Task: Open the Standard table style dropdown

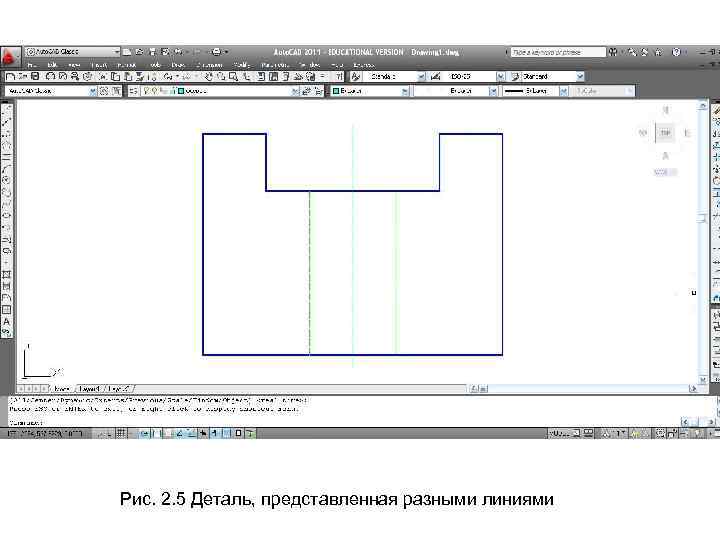Action: [x=553, y=76]
